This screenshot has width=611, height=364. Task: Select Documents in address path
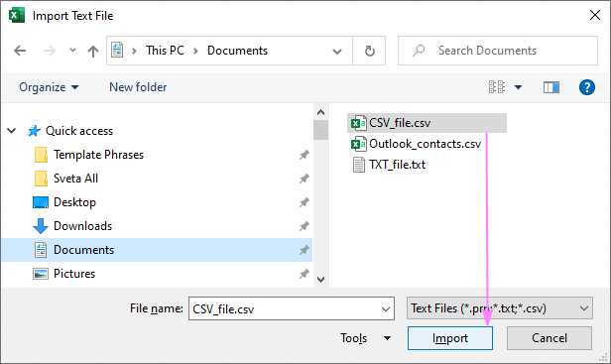[x=237, y=51]
